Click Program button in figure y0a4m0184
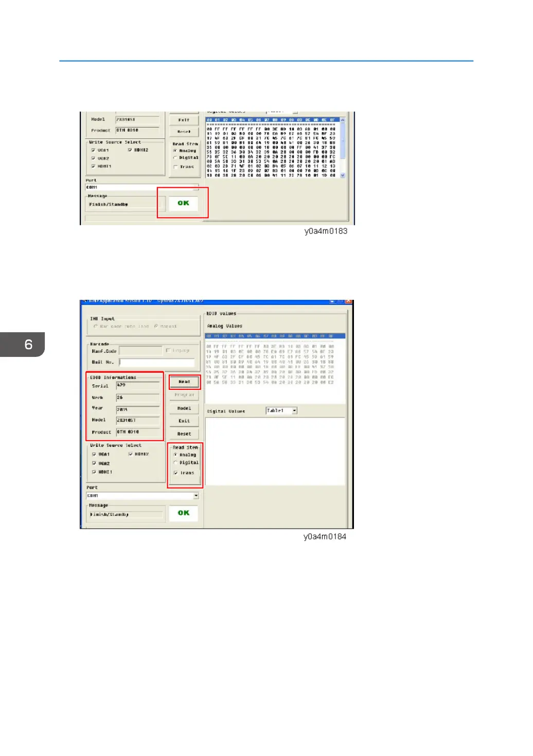This screenshot has width=533, height=756. tap(184, 395)
